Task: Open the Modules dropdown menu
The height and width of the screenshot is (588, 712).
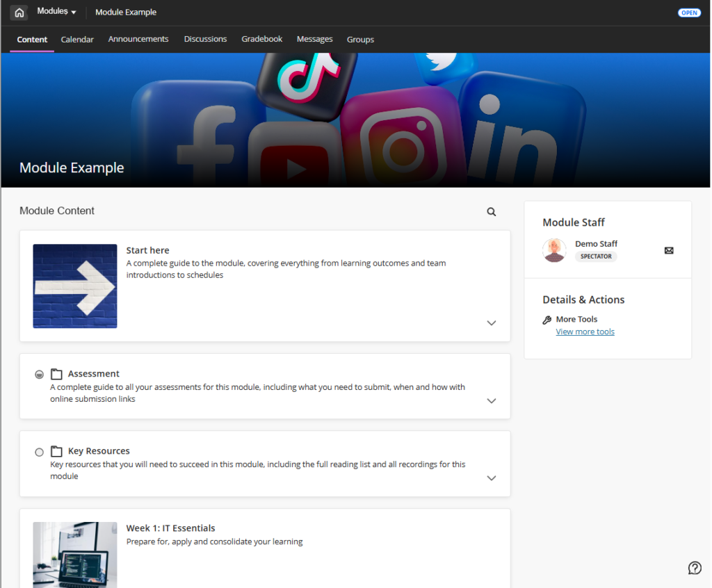Action: 56,11
